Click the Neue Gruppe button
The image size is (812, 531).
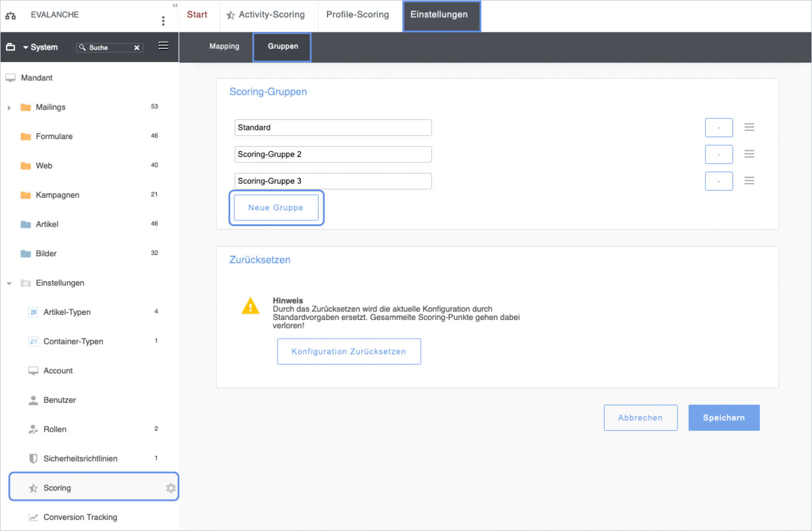coord(276,208)
